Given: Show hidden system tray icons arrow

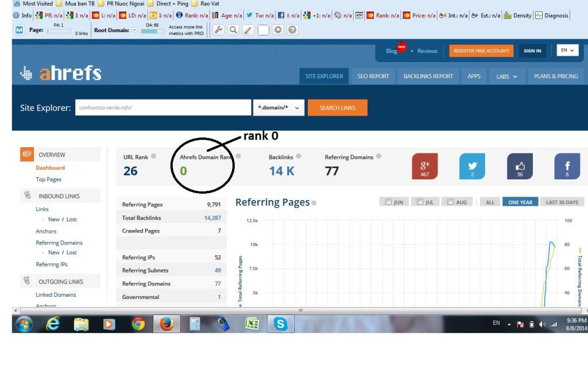Looking at the screenshot, I should click(x=509, y=324).
